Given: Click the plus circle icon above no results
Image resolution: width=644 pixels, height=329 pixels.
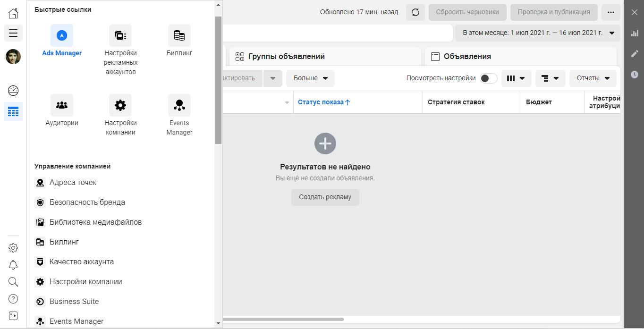Looking at the screenshot, I should point(325,143).
